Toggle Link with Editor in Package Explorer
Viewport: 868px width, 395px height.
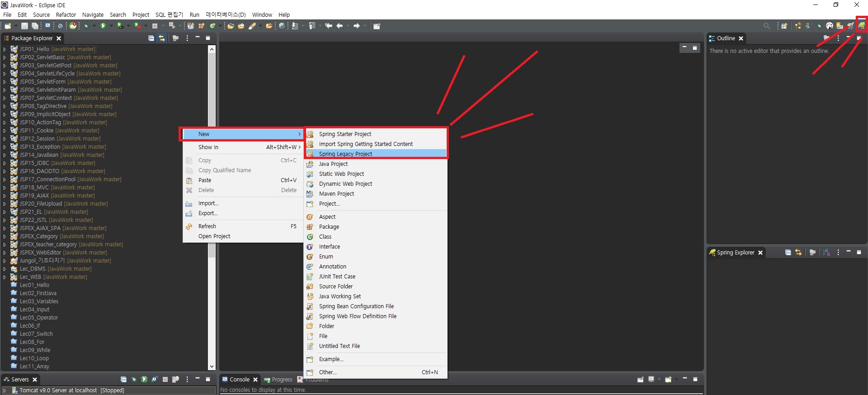pos(161,38)
